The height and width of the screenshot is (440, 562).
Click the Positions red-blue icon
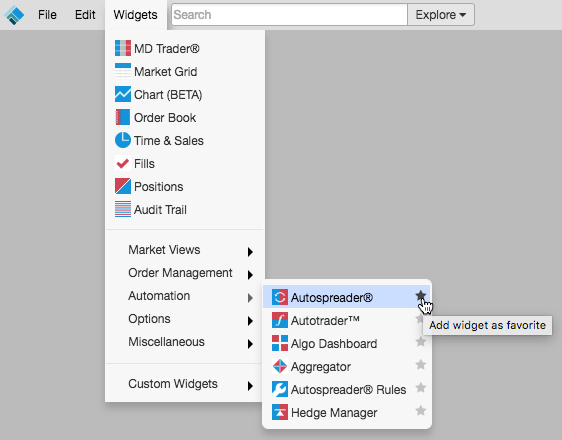click(123, 186)
